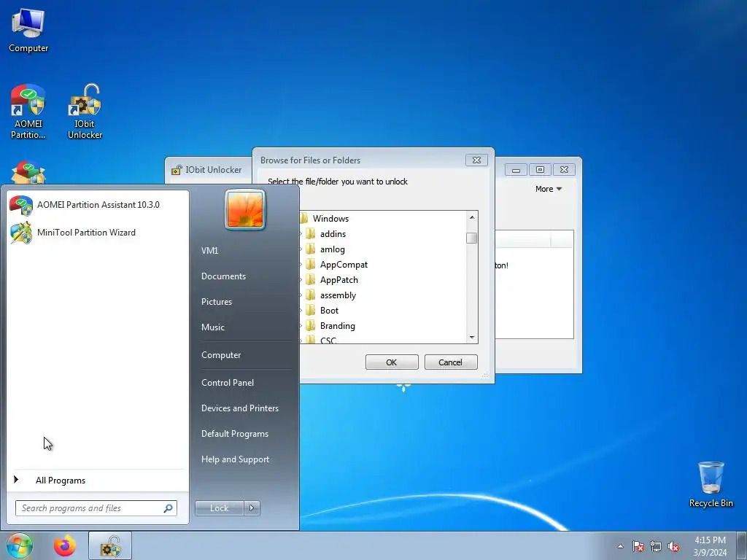Click the Lock button
747x560 pixels.
coord(219,508)
